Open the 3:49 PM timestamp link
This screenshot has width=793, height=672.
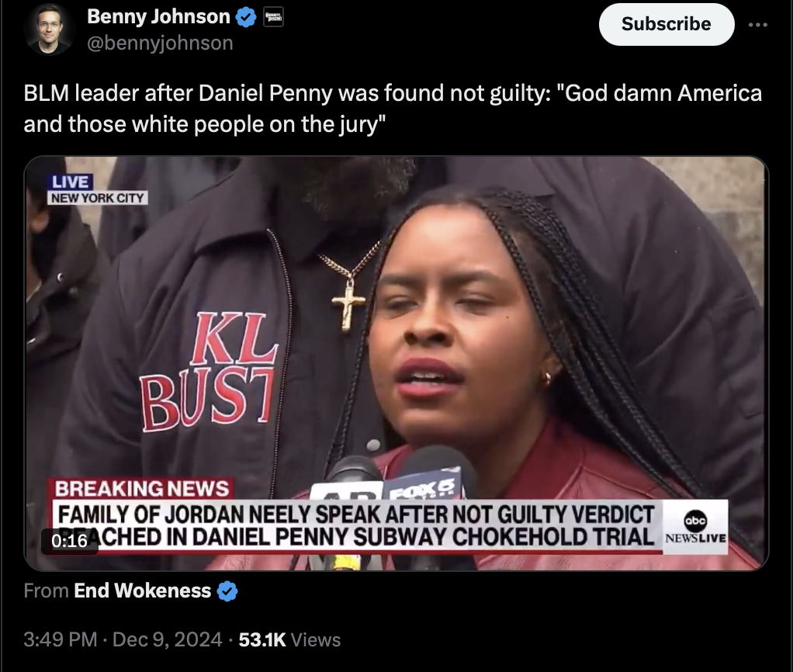click(61, 639)
